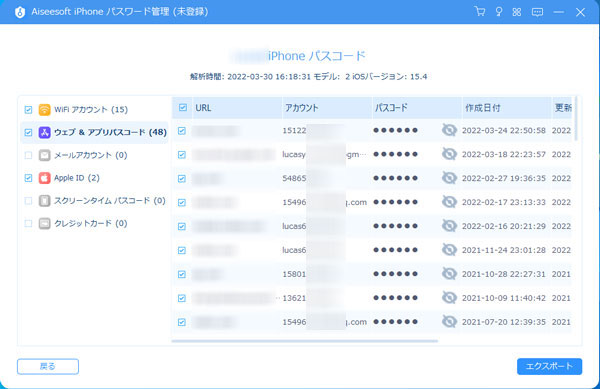
Task: Toggle select-all checkbox in URL header
Action: click(x=183, y=107)
